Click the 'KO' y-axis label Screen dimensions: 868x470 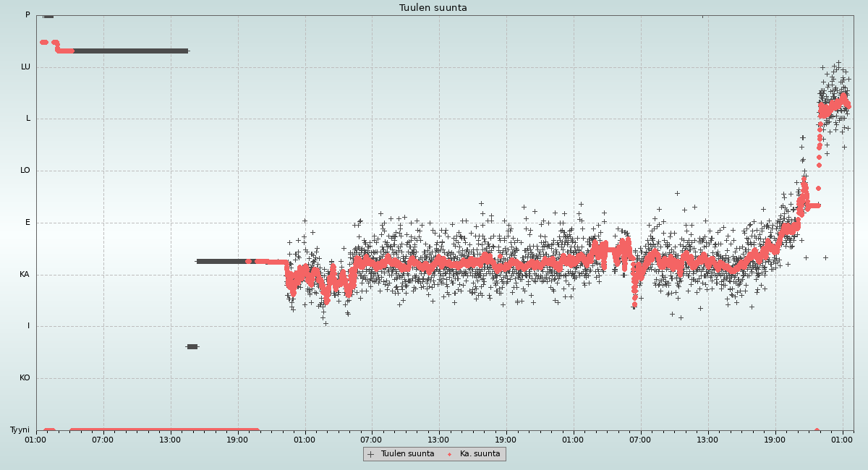(x=25, y=378)
